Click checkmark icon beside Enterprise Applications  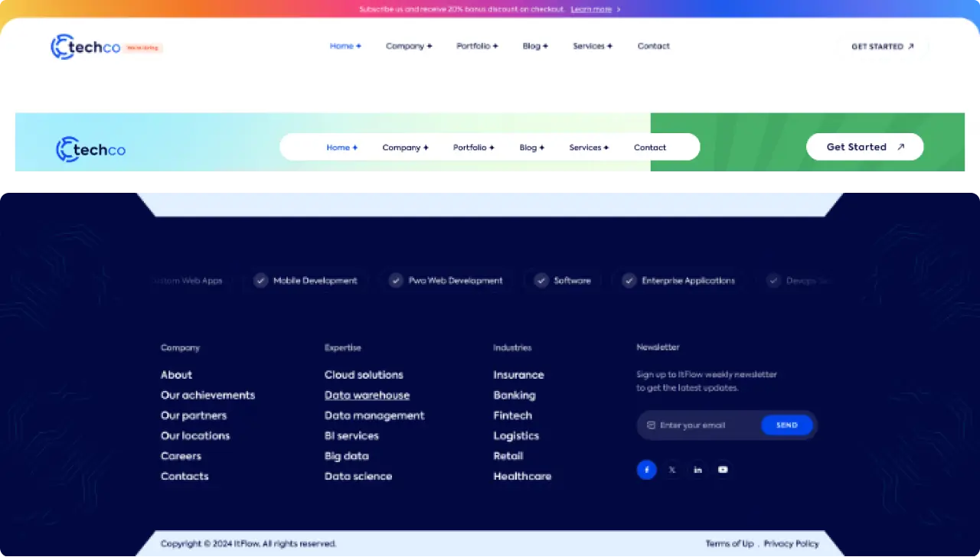[629, 281]
